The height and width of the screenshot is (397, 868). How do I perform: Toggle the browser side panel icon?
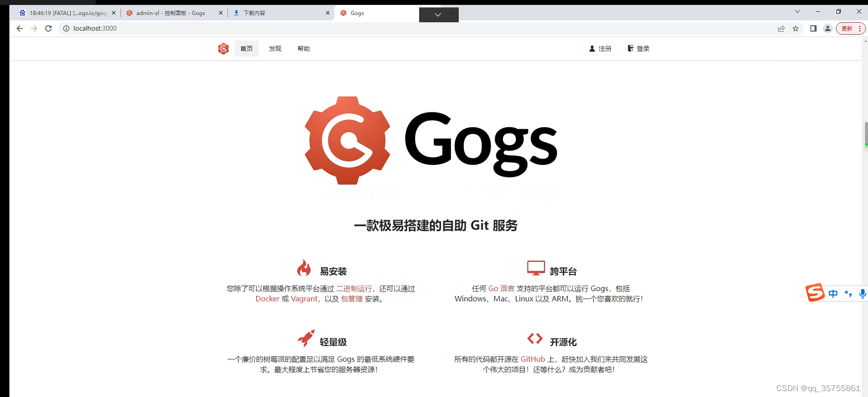[813, 28]
